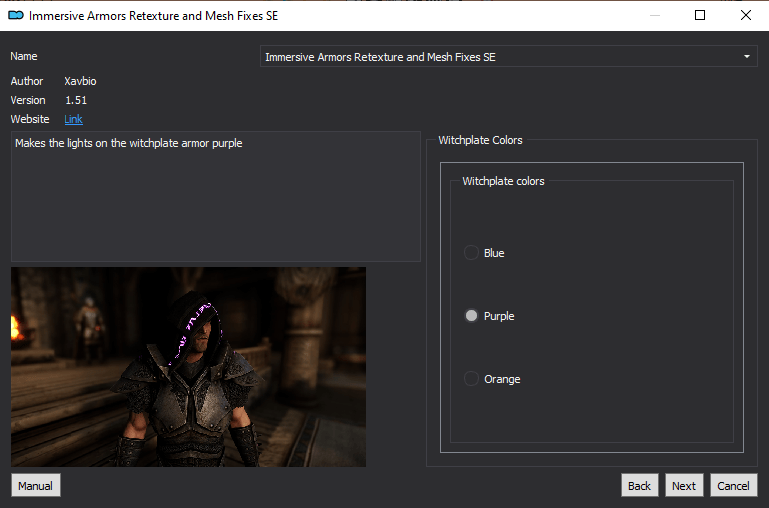This screenshot has height=508, width=769.
Task: Go Back to previous installer page
Action: [640, 485]
